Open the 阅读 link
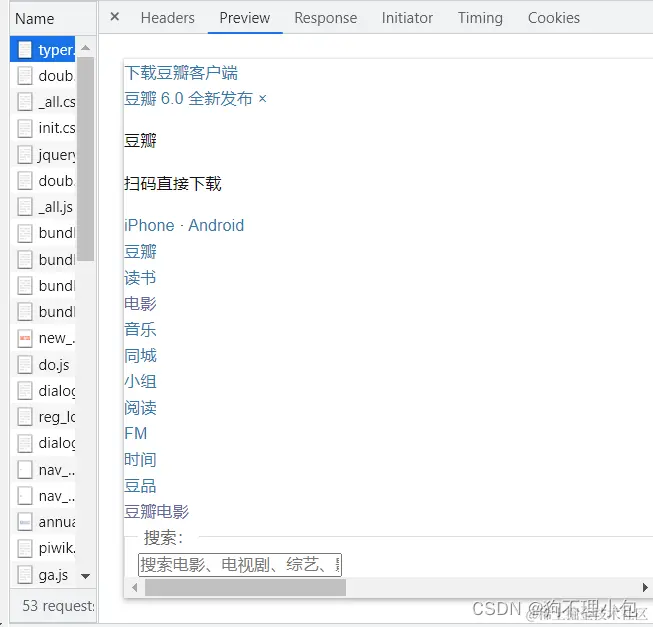 tap(140, 408)
